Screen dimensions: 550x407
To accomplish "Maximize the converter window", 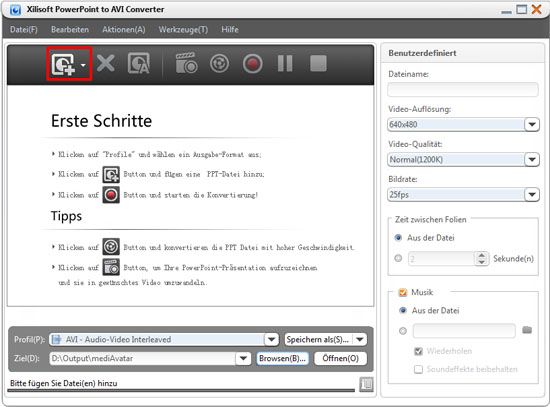I will [x=522, y=9].
